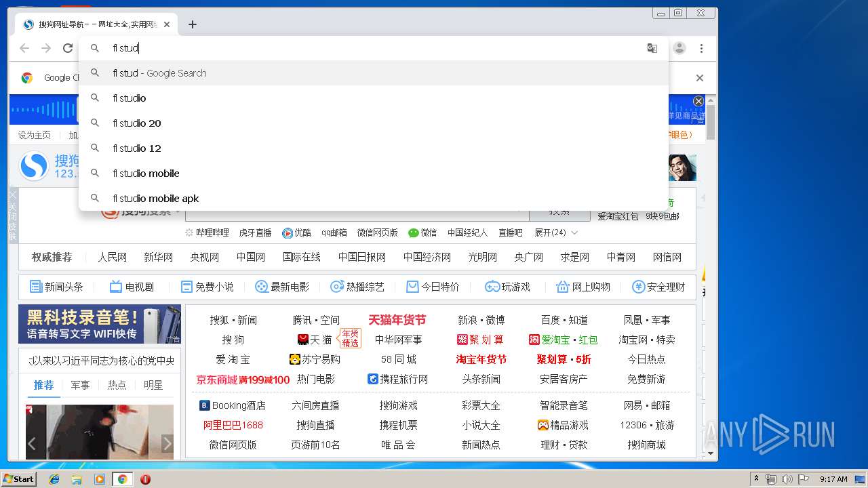The image size is (868, 488).
Task: Open the Windows Start menu
Action: pos(18,479)
